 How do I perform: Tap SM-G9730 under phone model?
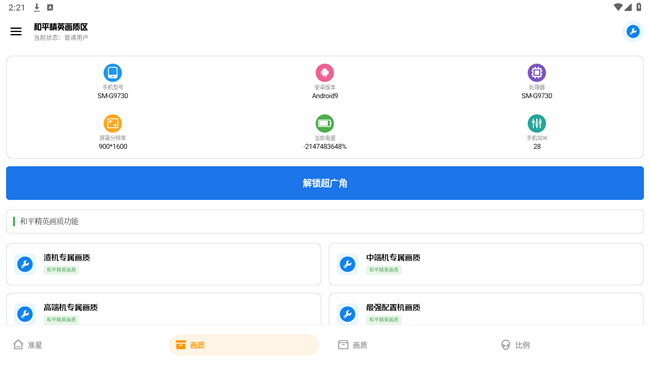pyautogui.click(x=113, y=96)
